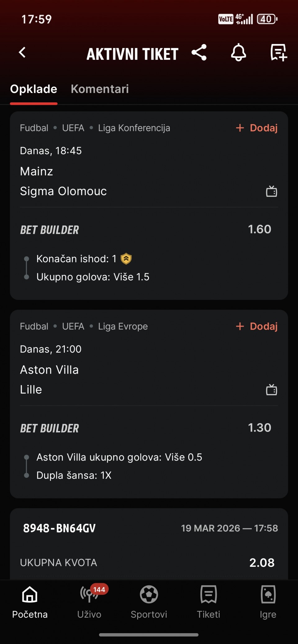
Task: Tap the add-ticket icon in header
Action: [278, 52]
